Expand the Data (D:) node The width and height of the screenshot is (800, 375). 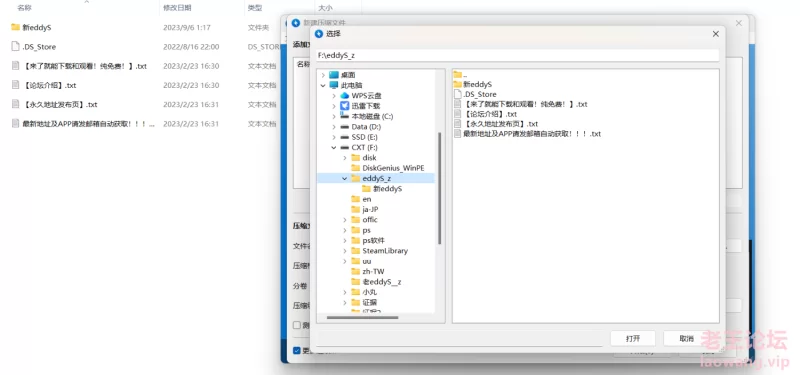334,127
